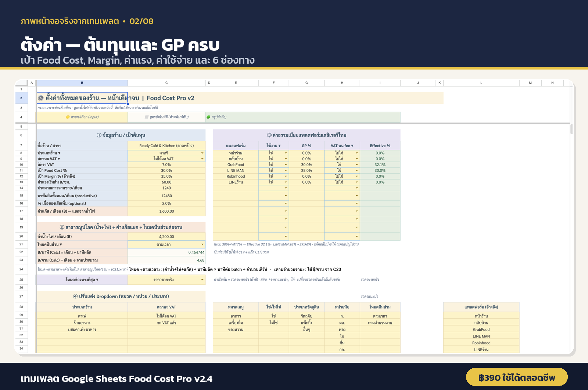Open the ราคาขายจริง channel mode dropdown

(x=202, y=280)
